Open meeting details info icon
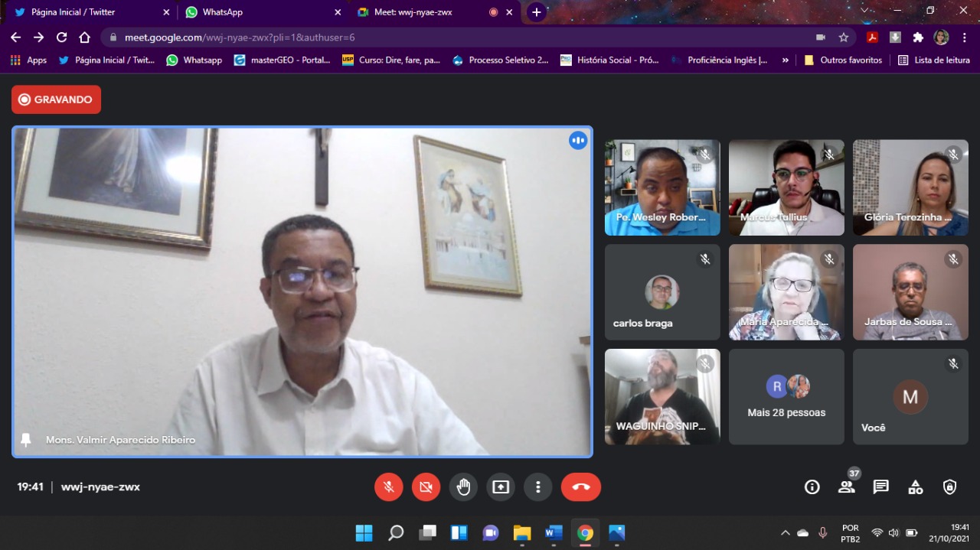980x550 pixels. [x=812, y=487]
